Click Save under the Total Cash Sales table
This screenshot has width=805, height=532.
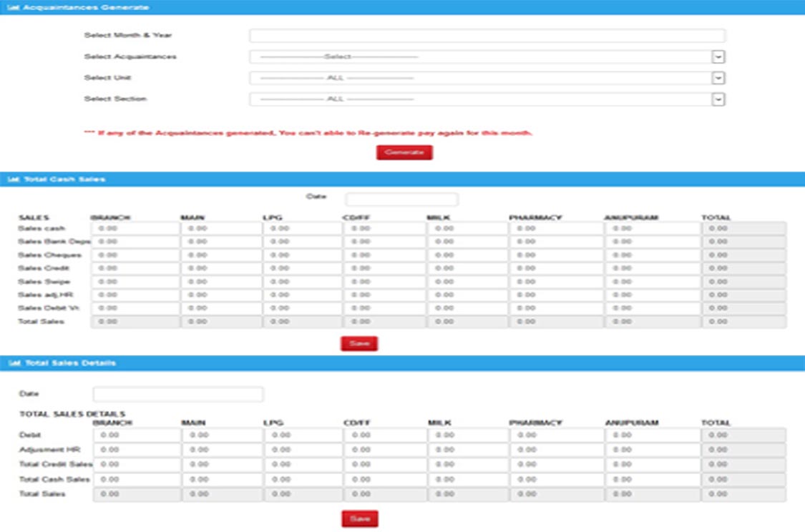pos(358,344)
